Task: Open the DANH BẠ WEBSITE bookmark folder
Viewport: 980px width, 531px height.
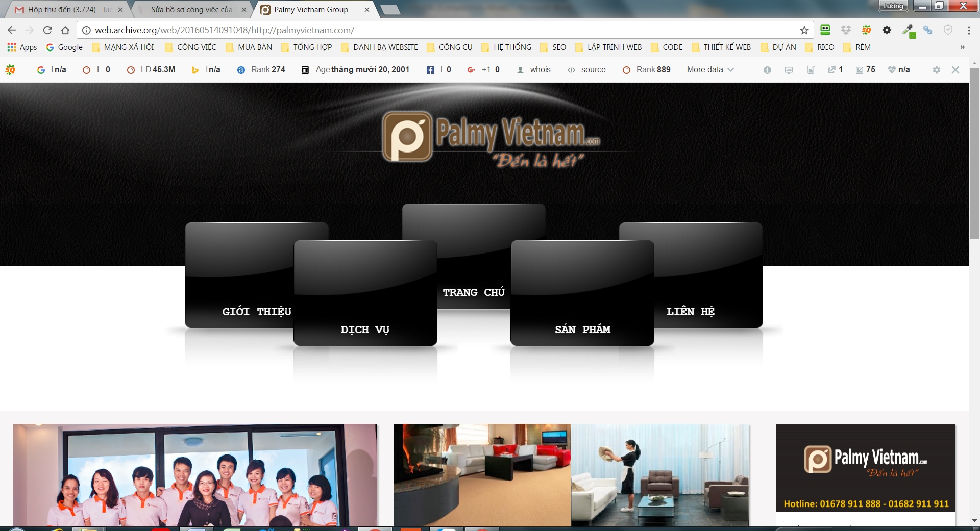Action: point(380,47)
